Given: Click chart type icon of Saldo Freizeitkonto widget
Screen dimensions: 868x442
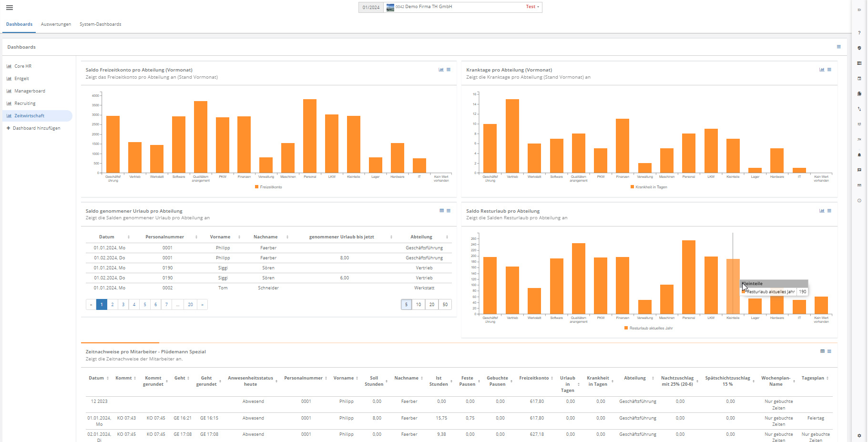Looking at the screenshot, I should click(x=441, y=70).
